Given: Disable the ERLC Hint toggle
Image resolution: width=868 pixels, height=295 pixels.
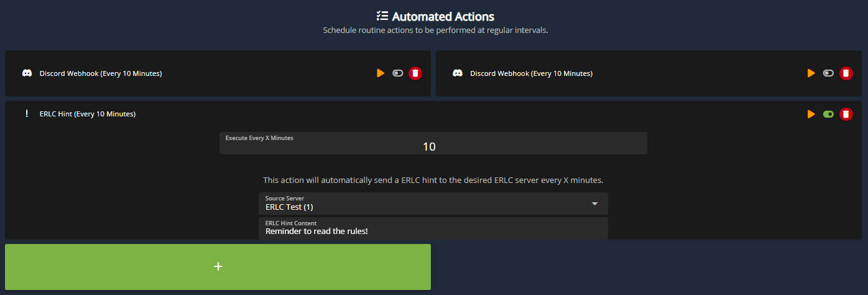Looking at the screenshot, I should click(828, 114).
